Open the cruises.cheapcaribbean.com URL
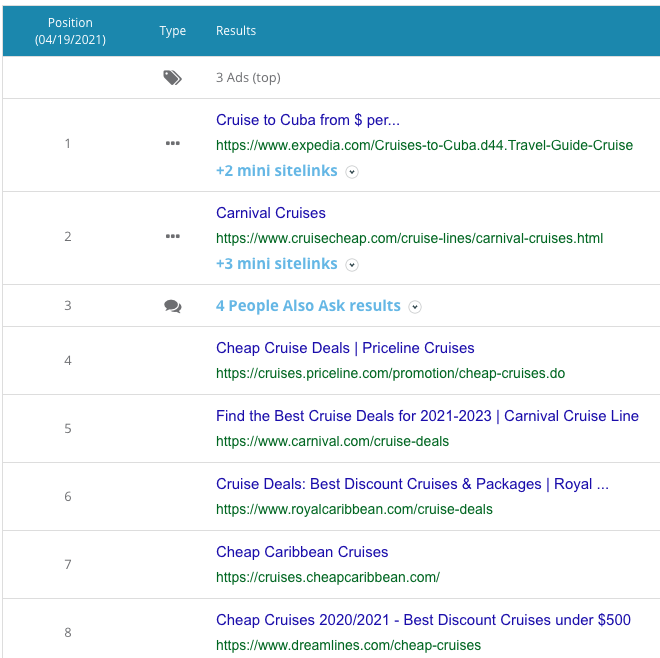The image size is (660, 658). pyautogui.click(x=328, y=577)
